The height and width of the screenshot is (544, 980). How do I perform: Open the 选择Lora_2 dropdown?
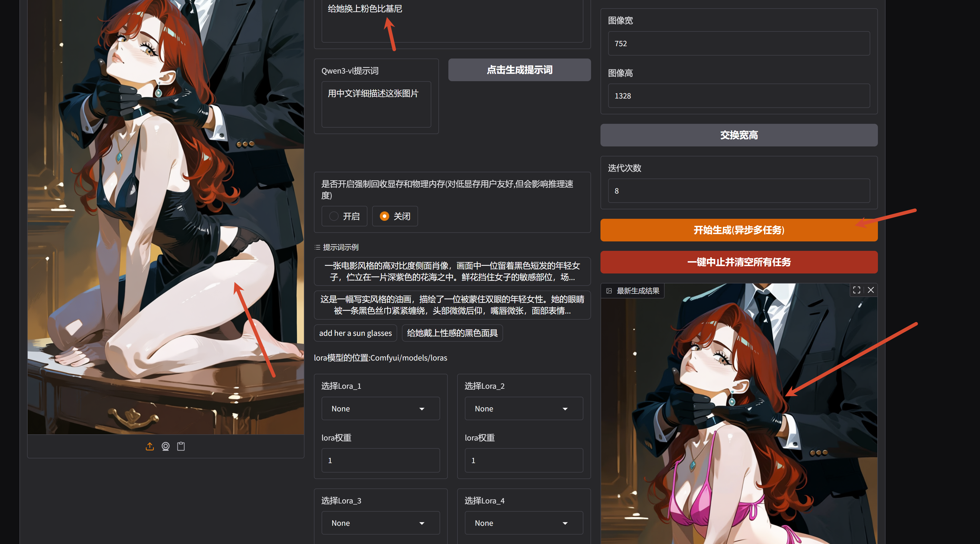pos(524,409)
